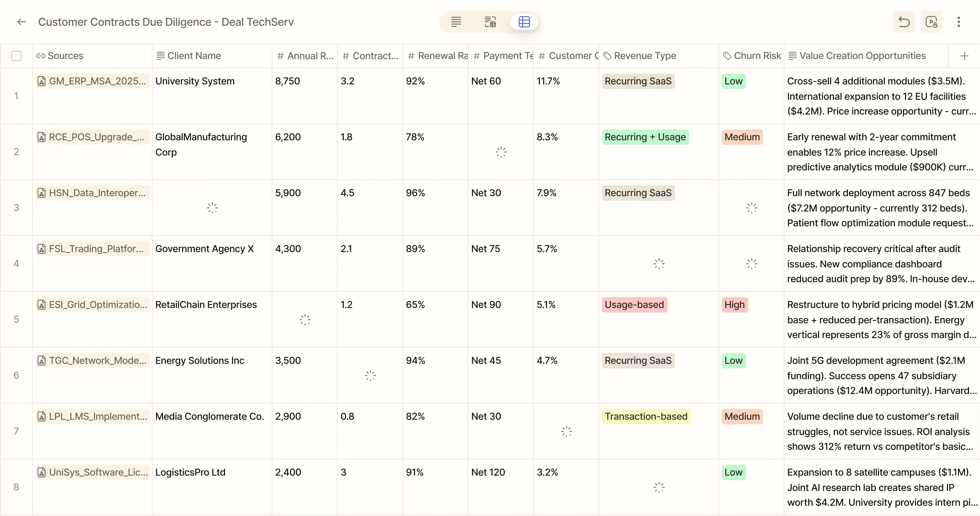Select row number 8
Image resolution: width=980 pixels, height=516 pixels.
16,487
